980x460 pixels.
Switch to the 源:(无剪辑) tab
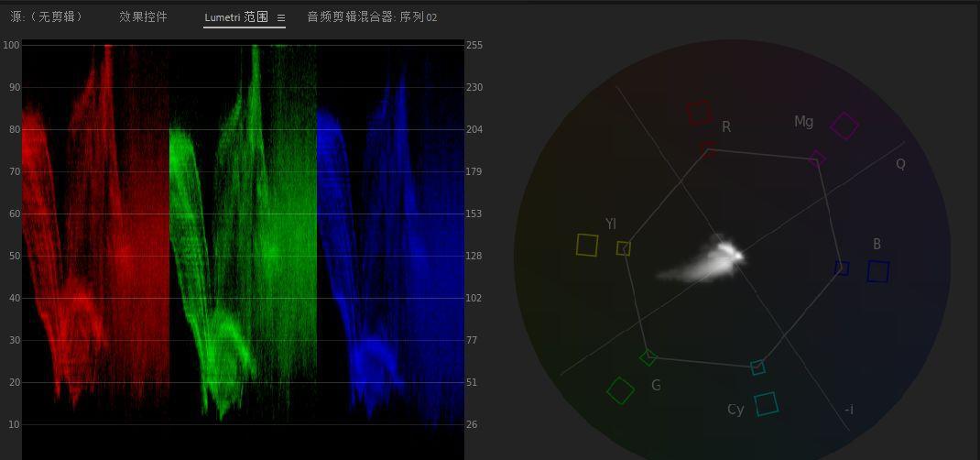pos(47,16)
